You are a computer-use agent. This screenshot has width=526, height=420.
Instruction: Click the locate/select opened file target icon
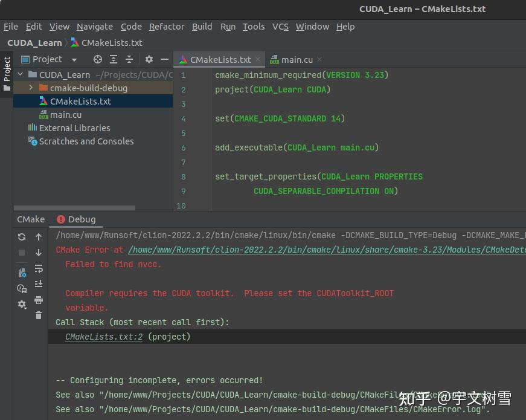coord(98,59)
